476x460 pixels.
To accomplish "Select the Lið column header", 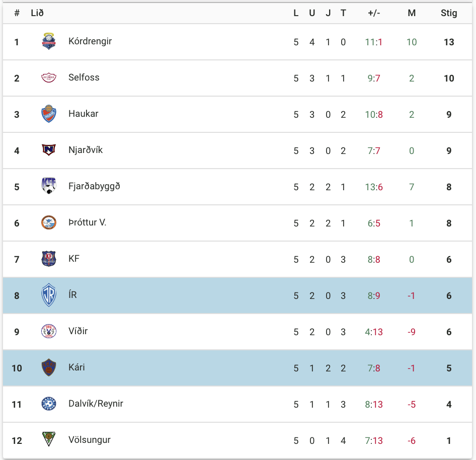I will (x=37, y=13).
